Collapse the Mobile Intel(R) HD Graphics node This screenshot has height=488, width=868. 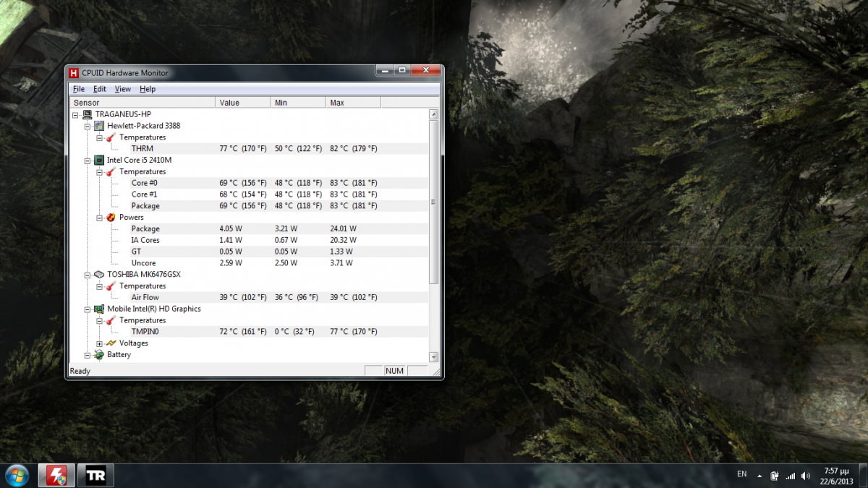point(88,309)
